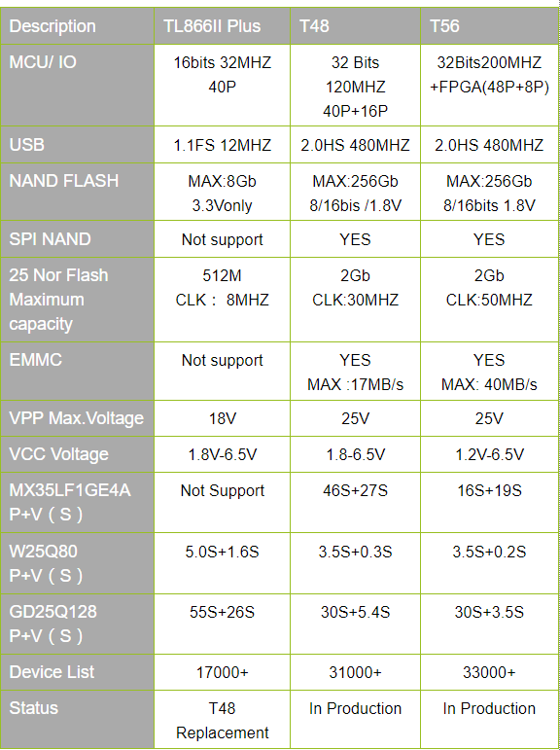Select the 33000+ device list cell
The height and width of the screenshot is (750, 560).
point(490,672)
